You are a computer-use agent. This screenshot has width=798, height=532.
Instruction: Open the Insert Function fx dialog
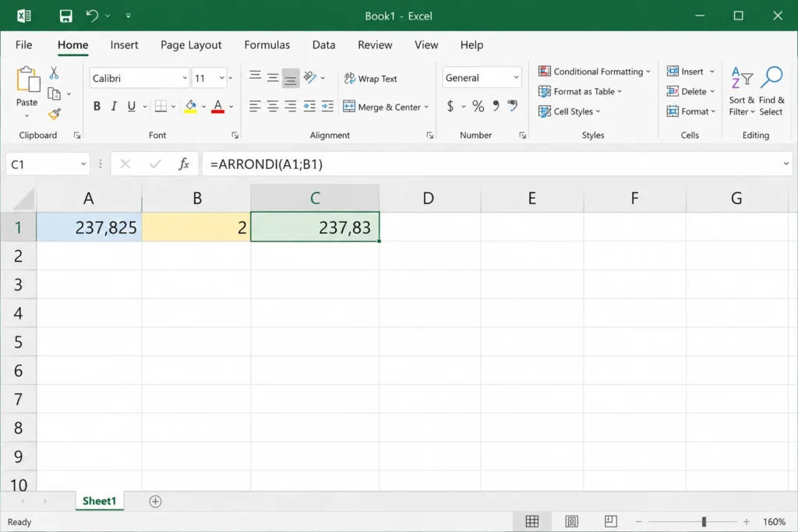click(x=184, y=164)
